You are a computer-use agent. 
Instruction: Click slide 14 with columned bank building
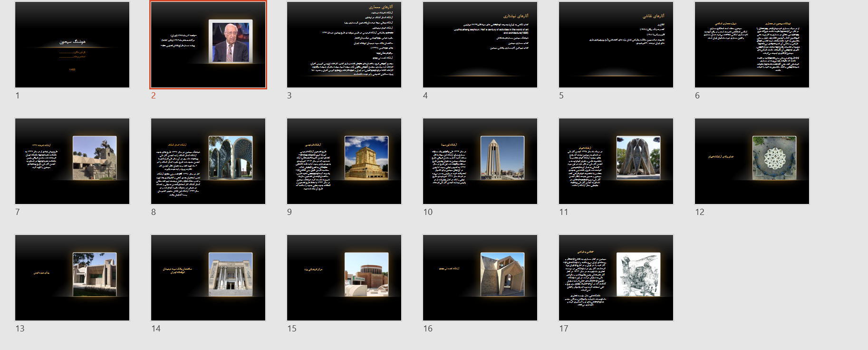(208, 278)
